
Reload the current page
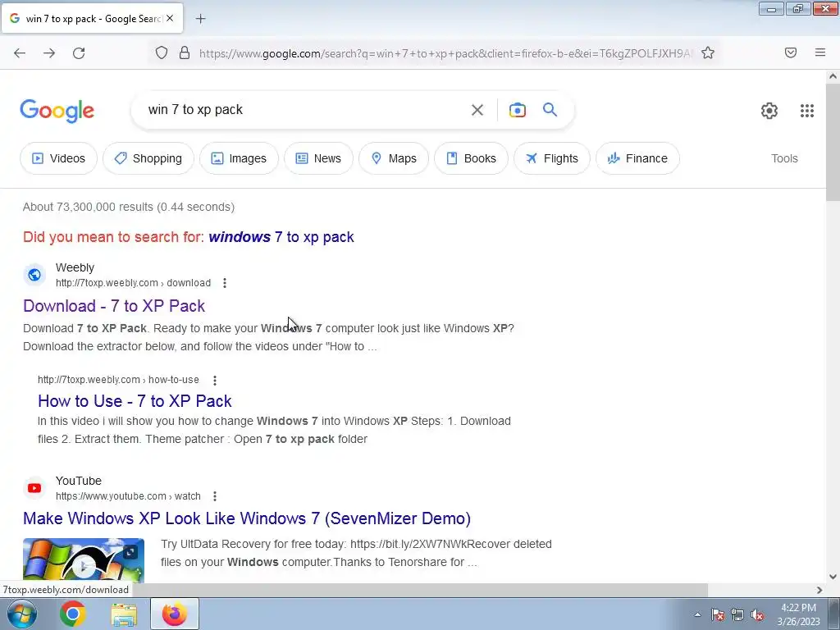(79, 53)
